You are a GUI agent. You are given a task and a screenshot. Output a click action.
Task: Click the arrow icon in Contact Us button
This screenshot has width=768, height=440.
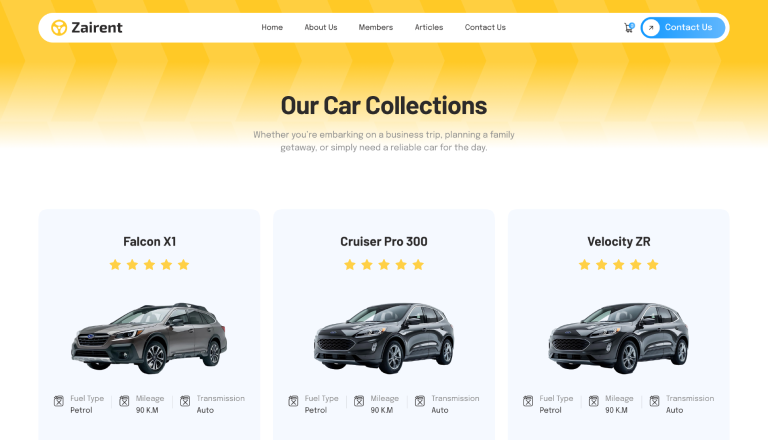pyautogui.click(x=651, y=27)
